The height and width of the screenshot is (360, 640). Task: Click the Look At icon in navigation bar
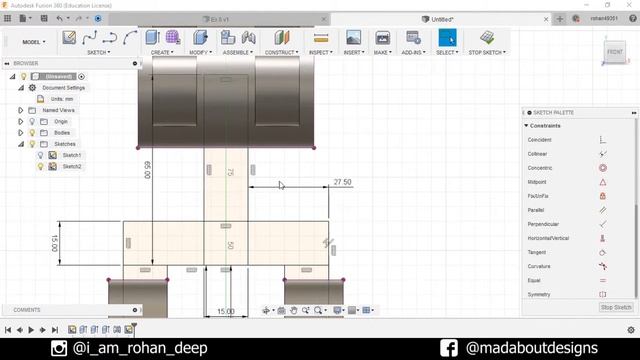[281, 311]
